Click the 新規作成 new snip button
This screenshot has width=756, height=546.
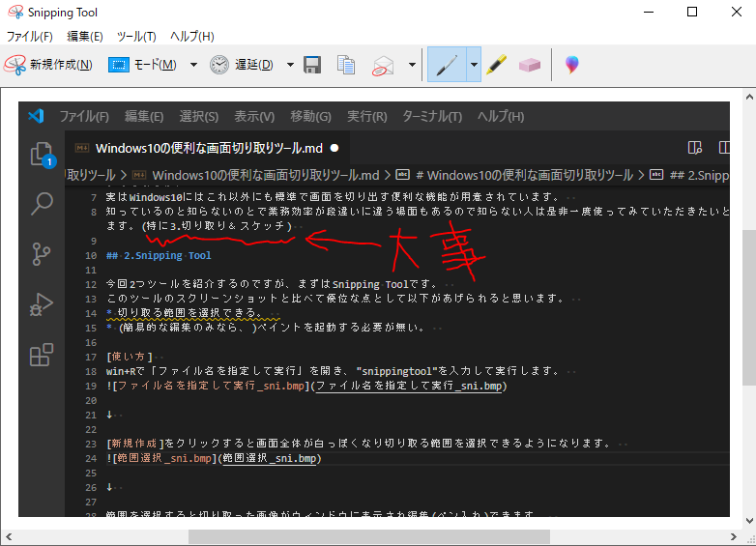[x=48, y=65]
